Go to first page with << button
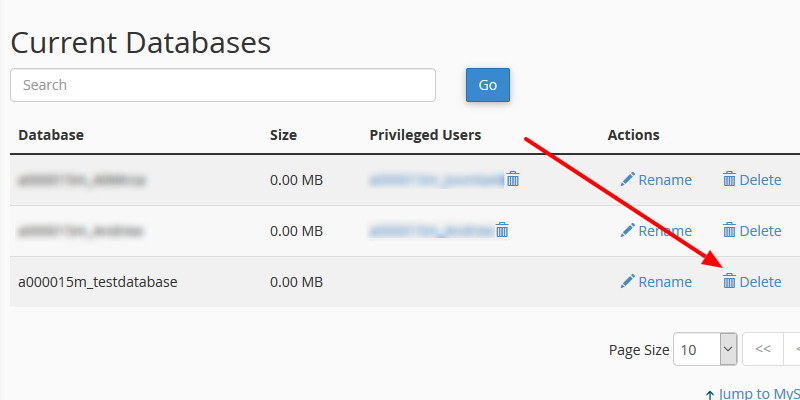Image resolution: width=800 pixels, height=400 pixels. 763,349
